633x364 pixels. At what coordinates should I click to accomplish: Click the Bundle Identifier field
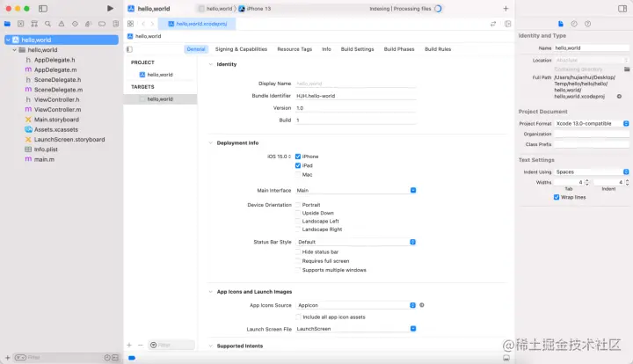356,96
